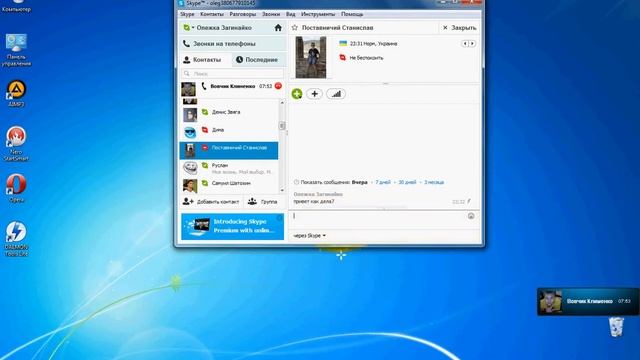The width and height of the screenshot is (640, 360).
Task: Switch to the Последние tab
Action: coord(259,60)
